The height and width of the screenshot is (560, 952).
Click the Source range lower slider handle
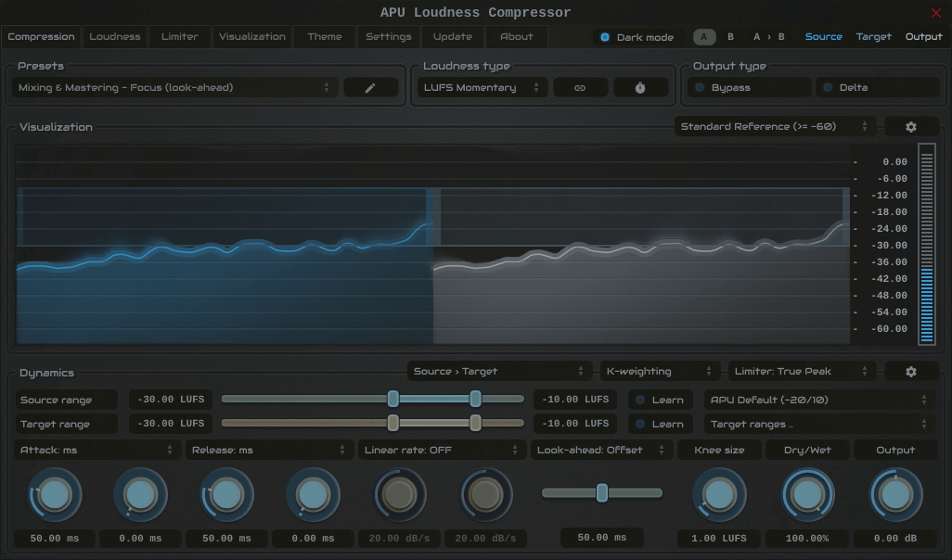click(x=392, y=399)
